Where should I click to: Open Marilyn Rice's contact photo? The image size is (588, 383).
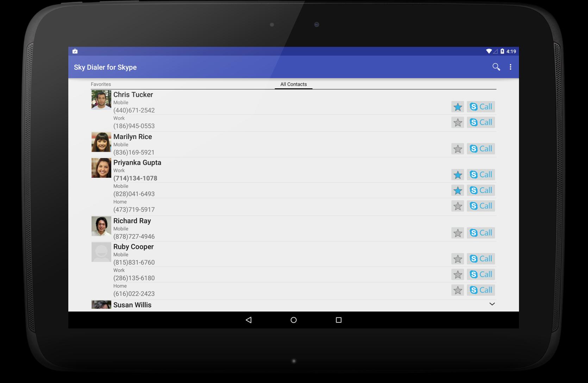[x=101, y=142]
